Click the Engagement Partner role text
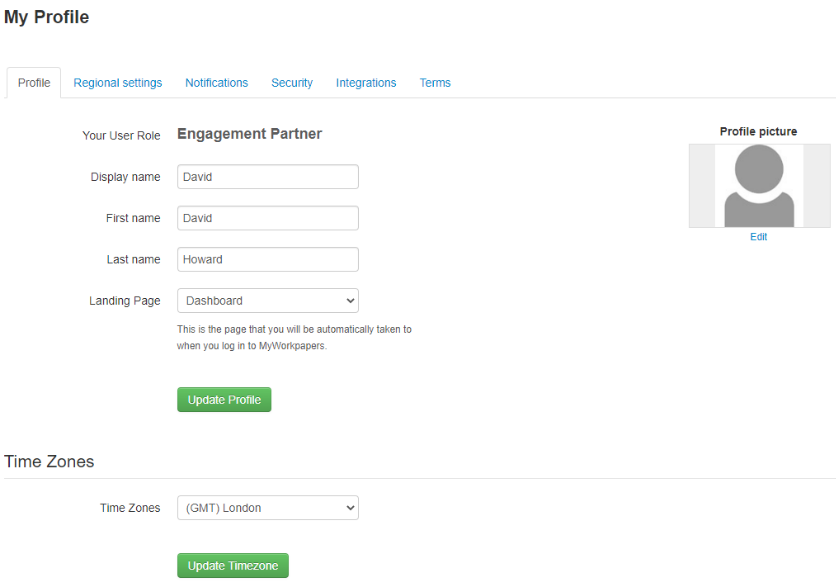This screenshot has width=836, height=586. 249,134
